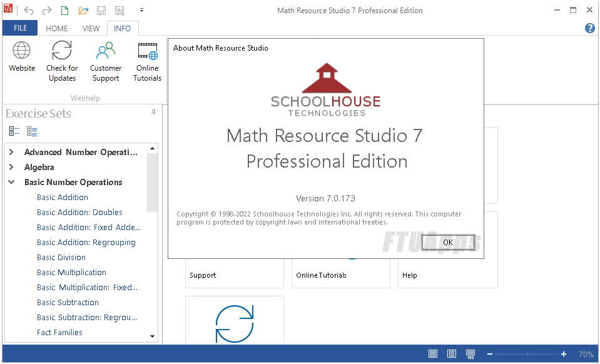Choose Basic Multiplication: Fixed item
Screen dimensions: 600x364
click(87, 287)
